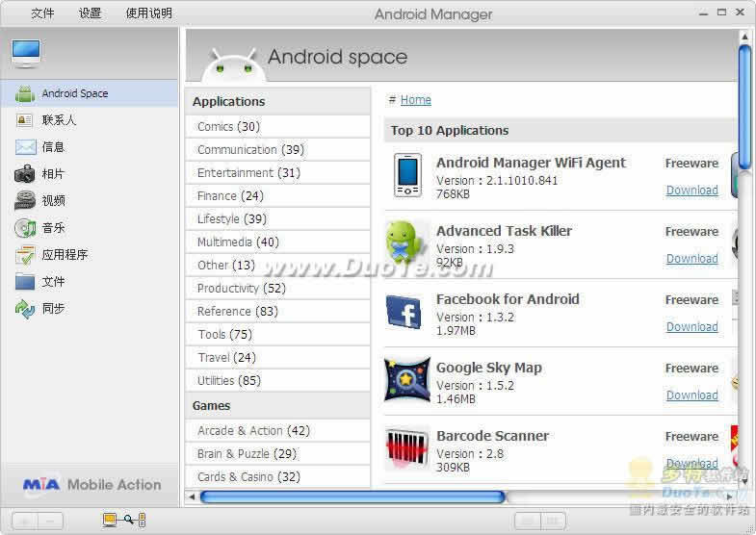Open the Cards & Casino (32) games category

277,476
